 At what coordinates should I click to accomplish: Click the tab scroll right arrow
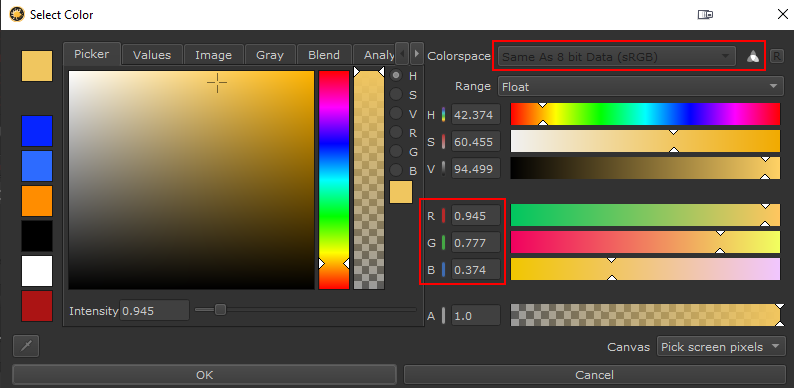[416, 53]
